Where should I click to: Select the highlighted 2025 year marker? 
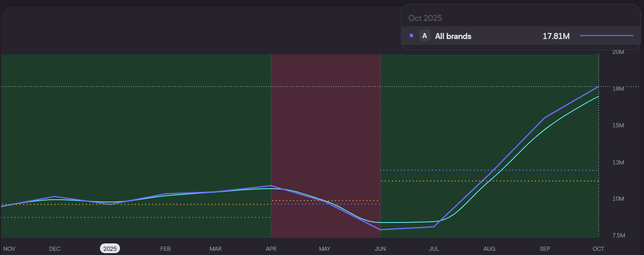coord(110,248)
